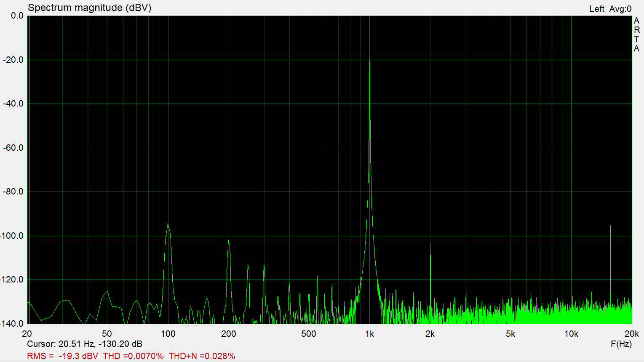The width and height of the screenshot is (644, 362).
Task: Click the -20.0 y-axis label
Action: click(x=13, y=60)
